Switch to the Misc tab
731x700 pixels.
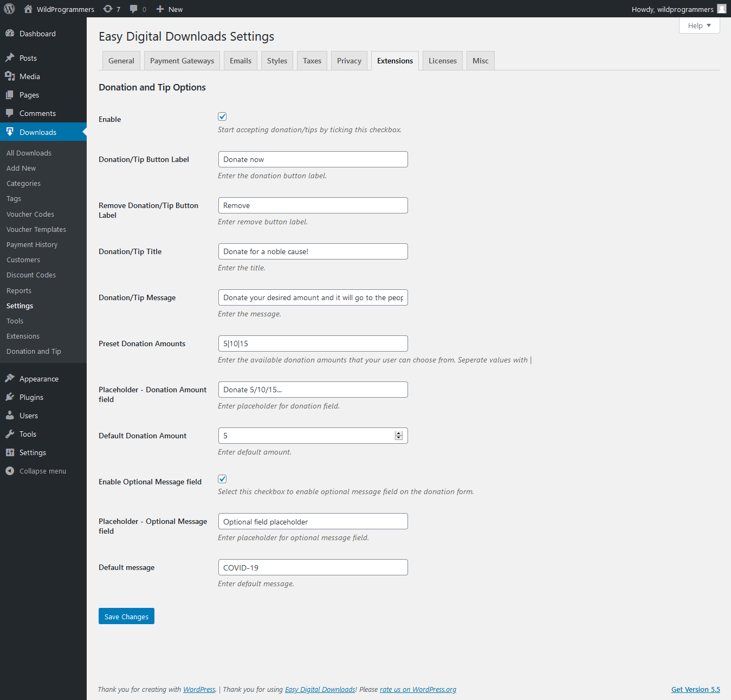point(481,61)
